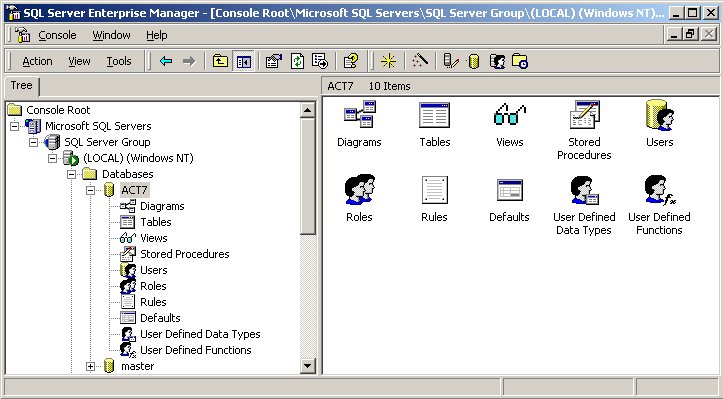Click the Up one level folder icon
This screenshot has width=723, height=399.
coord(220,61)
